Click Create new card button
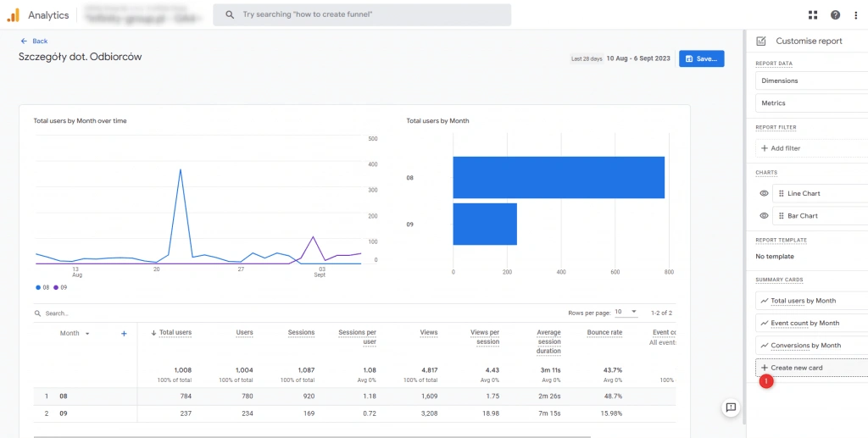Screen dimensions: 868x438 point(811,368)
